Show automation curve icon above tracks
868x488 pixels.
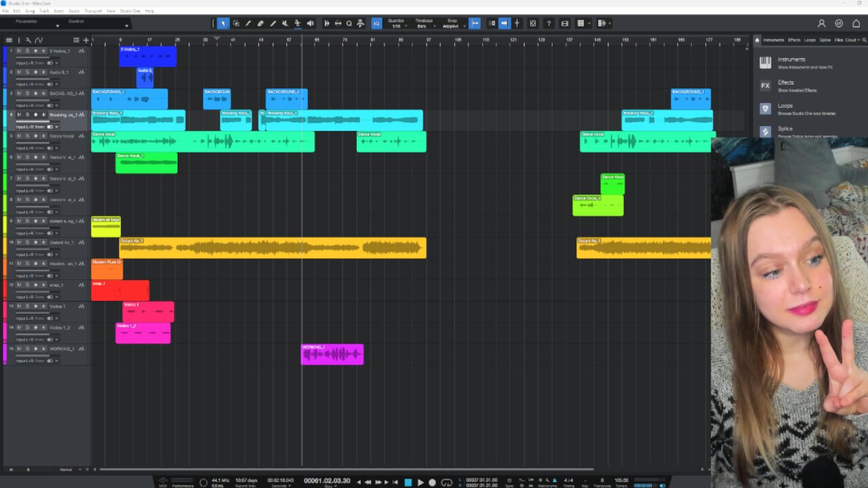(x=39, y=40)
